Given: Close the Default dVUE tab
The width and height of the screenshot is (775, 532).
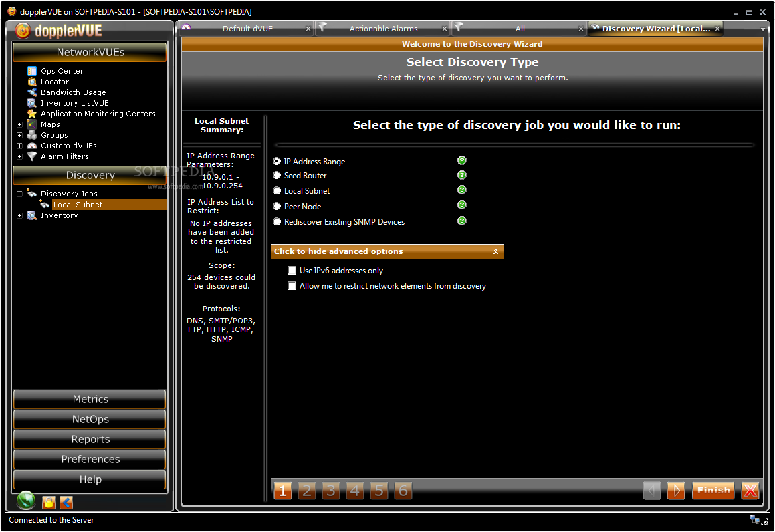Looking at the screenshot, I should 308,29.
